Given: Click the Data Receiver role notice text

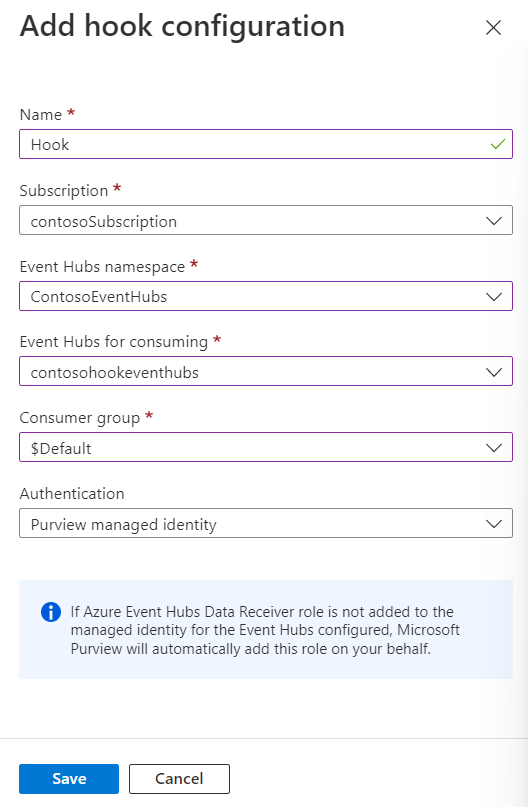Looking at the screenshot, I should click(x=265, y=630).
